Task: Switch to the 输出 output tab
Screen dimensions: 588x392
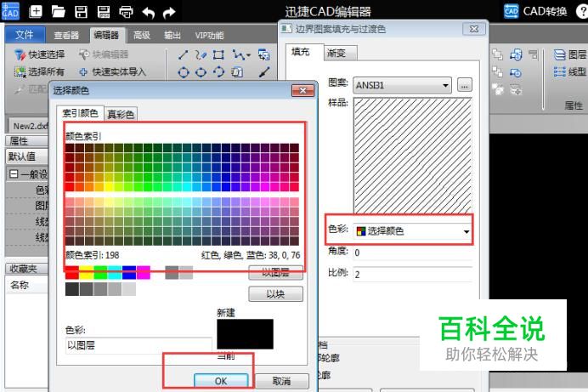Action: point(172,35)
